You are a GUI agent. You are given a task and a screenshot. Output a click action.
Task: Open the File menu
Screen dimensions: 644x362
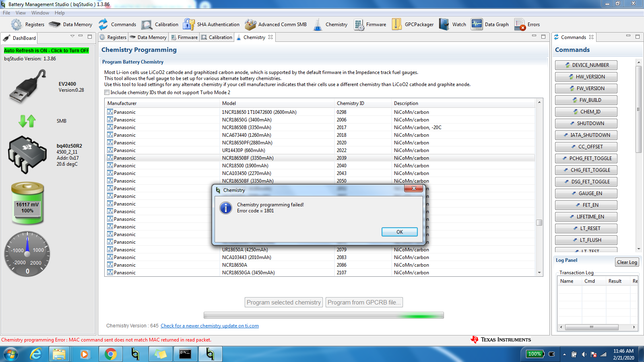[6, 13]
